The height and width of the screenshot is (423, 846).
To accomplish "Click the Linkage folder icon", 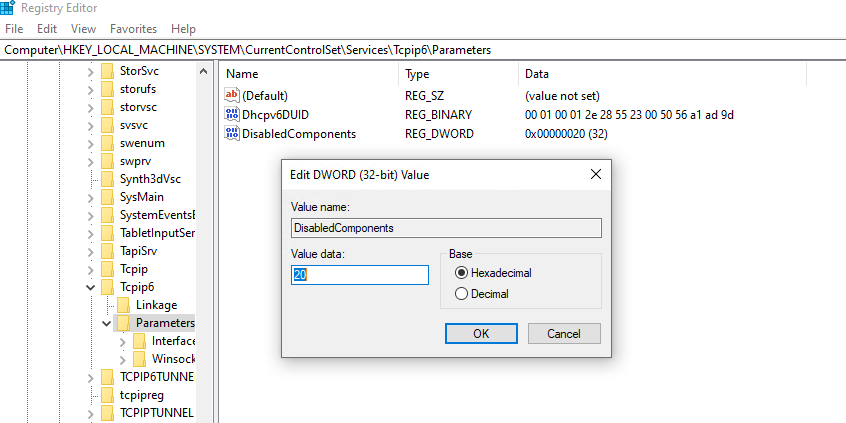I will pyautogui.click(x=124, y=305).
